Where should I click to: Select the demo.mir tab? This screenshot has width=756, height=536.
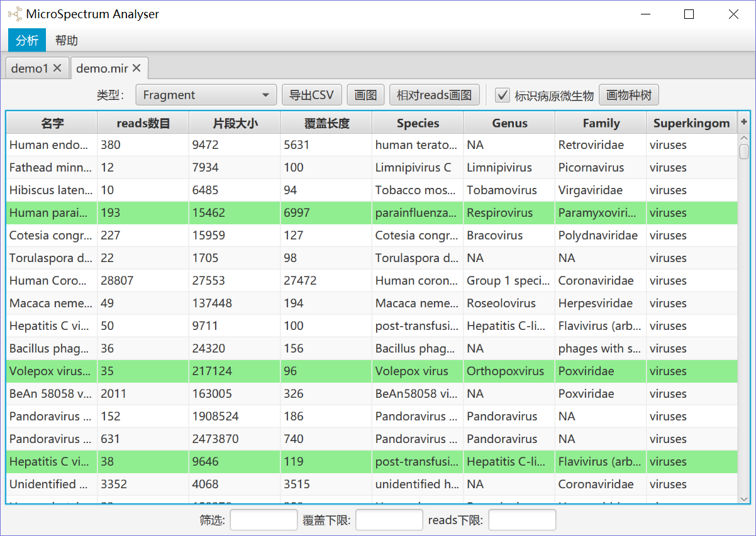tap(109, 68)
